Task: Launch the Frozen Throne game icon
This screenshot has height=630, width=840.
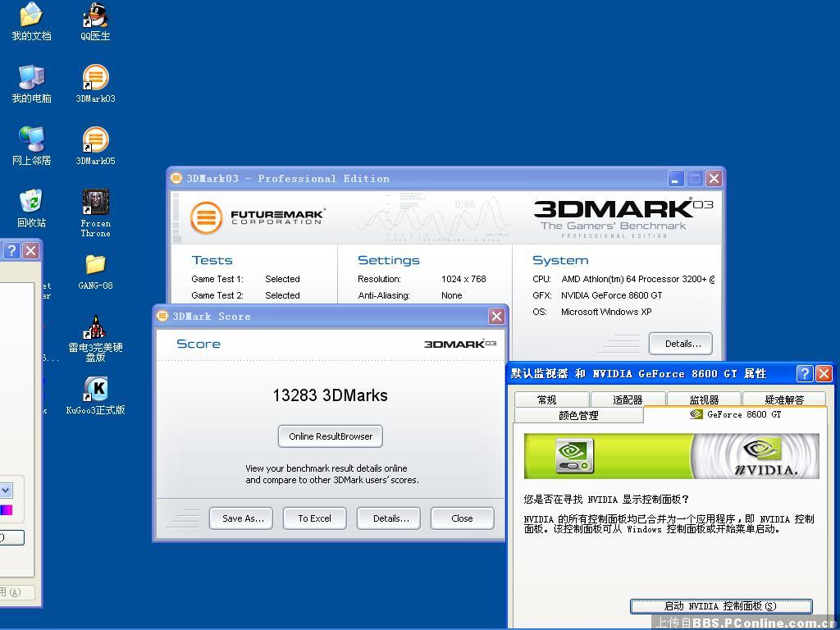Action: 95,212
